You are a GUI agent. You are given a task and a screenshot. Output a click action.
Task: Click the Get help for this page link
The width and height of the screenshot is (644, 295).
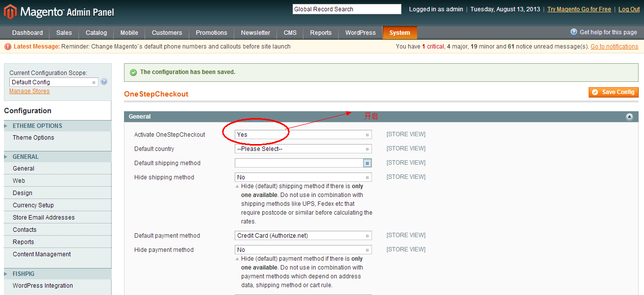click(x=608, y=32)
